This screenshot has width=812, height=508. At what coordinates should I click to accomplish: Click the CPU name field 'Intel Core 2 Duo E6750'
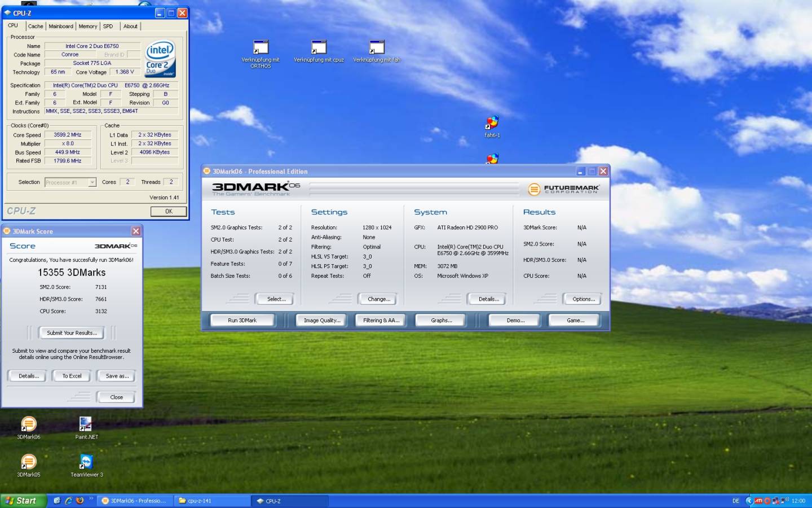pyautogui.click(x=92, y=46)
